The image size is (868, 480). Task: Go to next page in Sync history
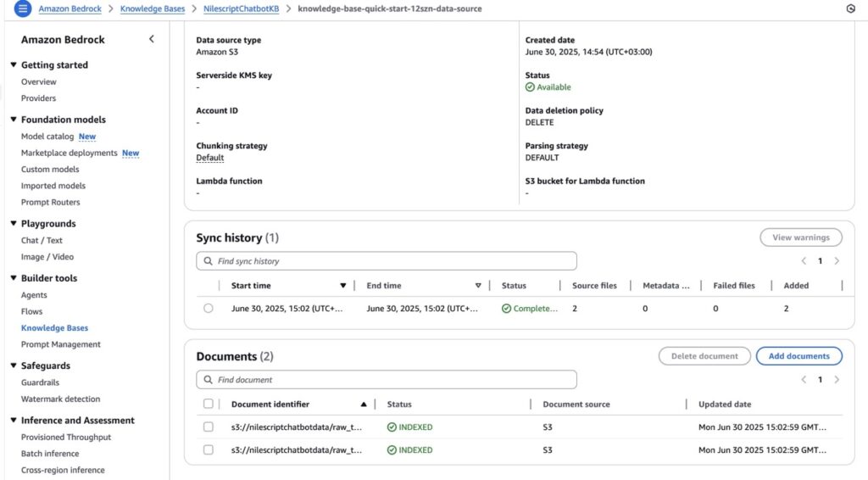(x=837, y=261)
